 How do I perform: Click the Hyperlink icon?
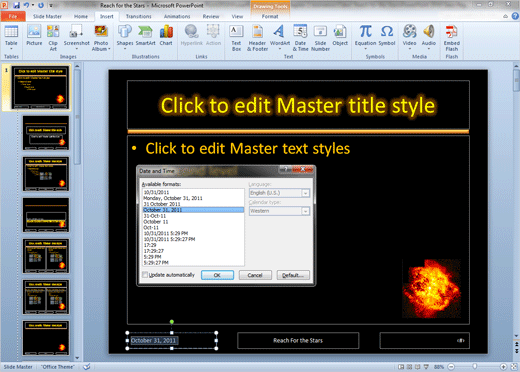click(192, 35)
